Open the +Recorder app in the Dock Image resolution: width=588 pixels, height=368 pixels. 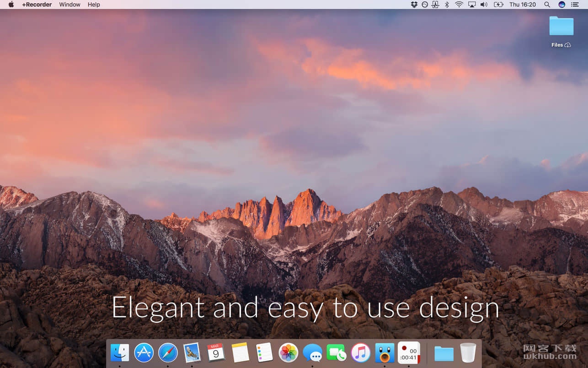tap(409, 353)
